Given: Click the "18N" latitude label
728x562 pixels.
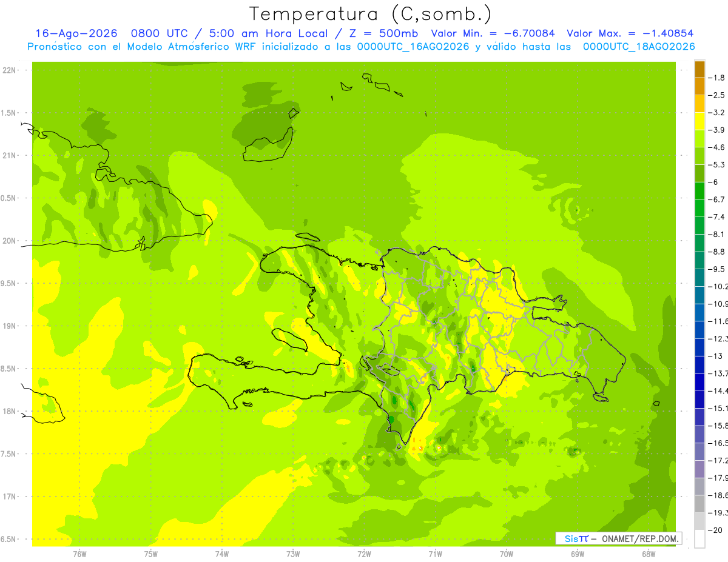Looking at the screenshot, I should tap(10, 411).
